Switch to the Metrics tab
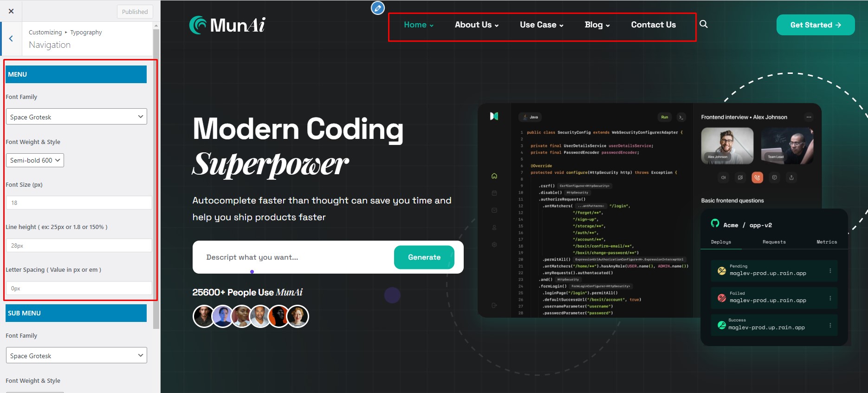 coord(827,242)
